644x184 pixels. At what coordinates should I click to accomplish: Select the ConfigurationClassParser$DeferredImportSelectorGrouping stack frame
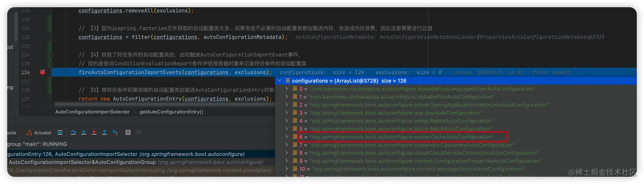pos(141,170)
